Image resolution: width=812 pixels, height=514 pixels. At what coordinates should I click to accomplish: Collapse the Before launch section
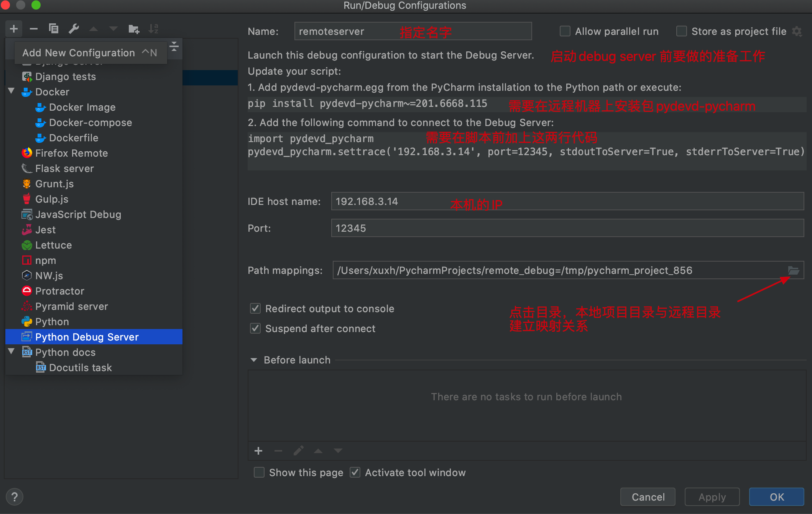point(253,360)
